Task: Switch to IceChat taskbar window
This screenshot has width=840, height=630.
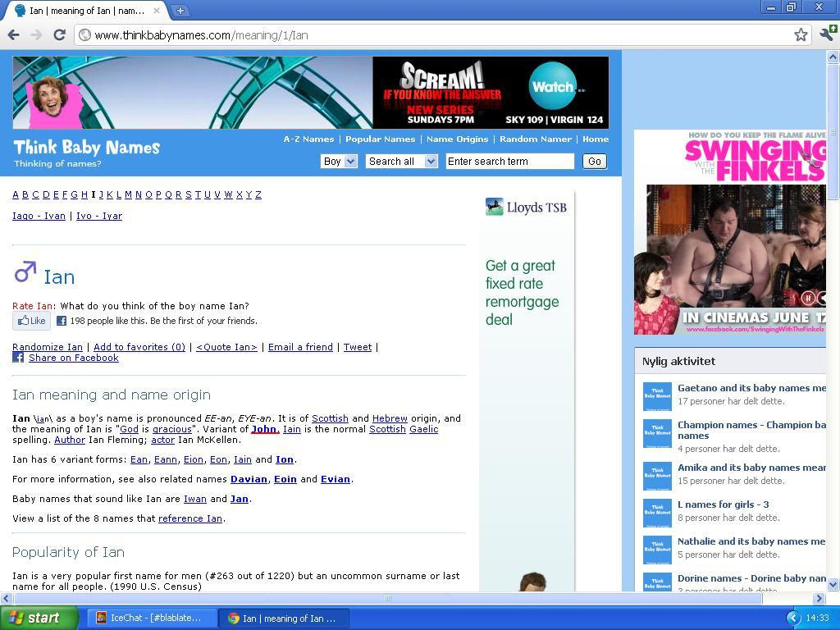Action: coord(152,619)
